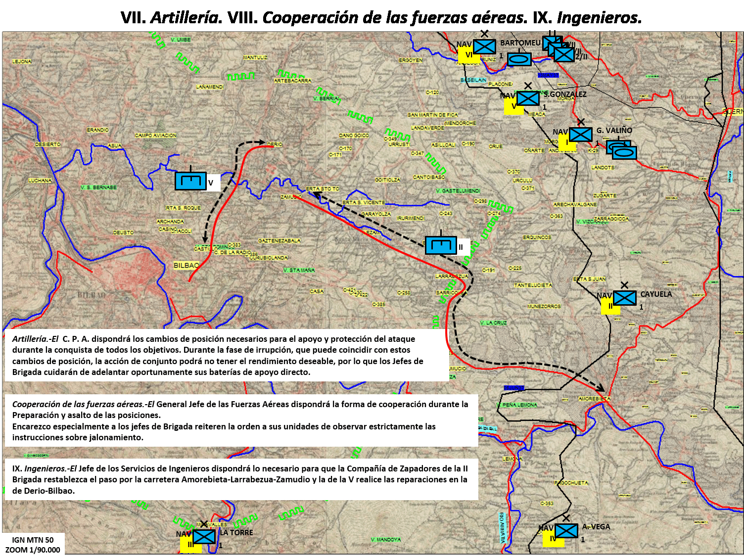The width and height of the screenshot is (744, 560).
Task: Click the ARTEBACARRA label
Action: coord(292,81)
